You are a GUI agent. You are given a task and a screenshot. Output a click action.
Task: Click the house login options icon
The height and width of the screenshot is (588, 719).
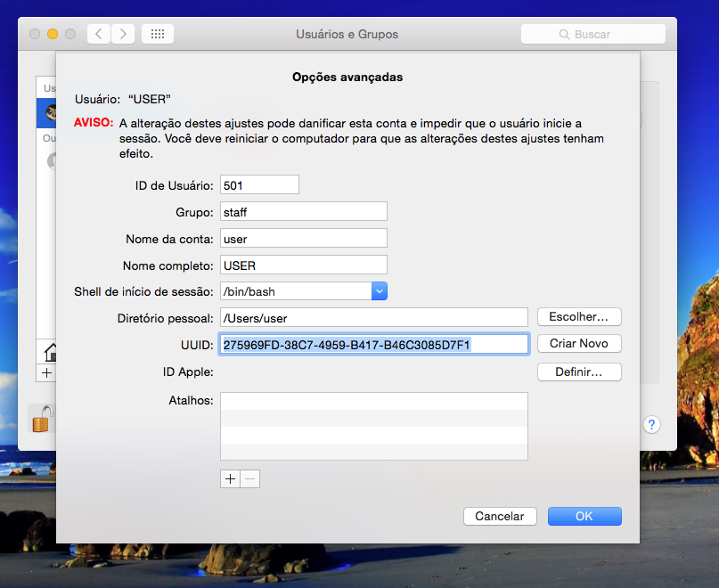click(x=50, y=352)
